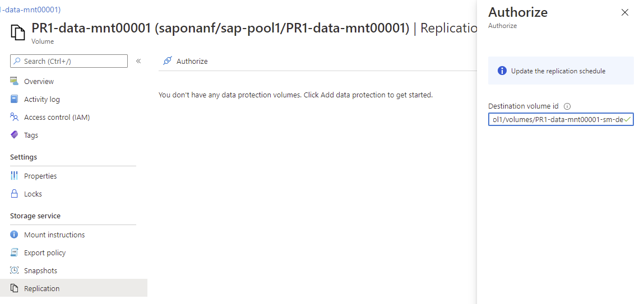Click the purple Tags icon

coord(14,135)
